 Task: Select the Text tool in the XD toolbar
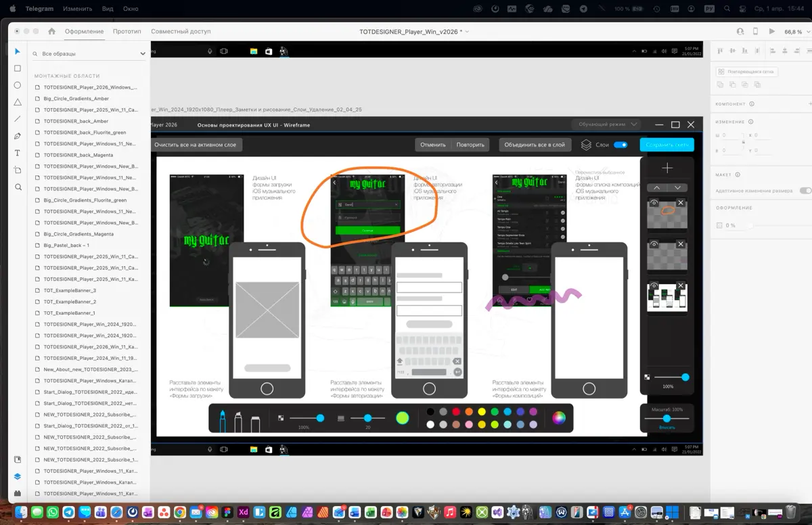17,153
